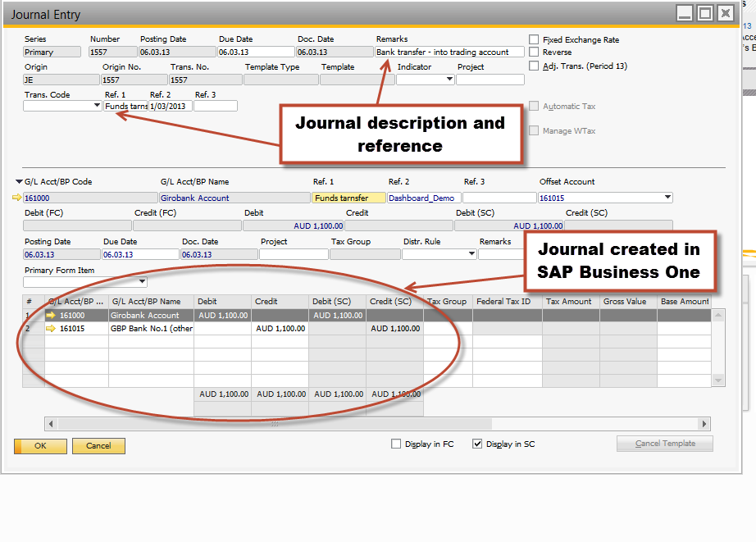Enable the Fixed Exchange Rate checkbox

535,39
